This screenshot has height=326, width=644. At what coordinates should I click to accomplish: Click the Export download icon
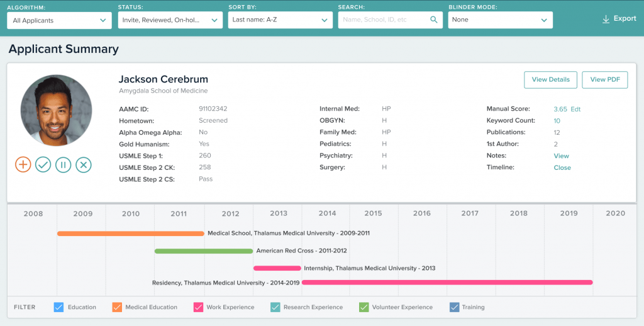pos(606,19)
